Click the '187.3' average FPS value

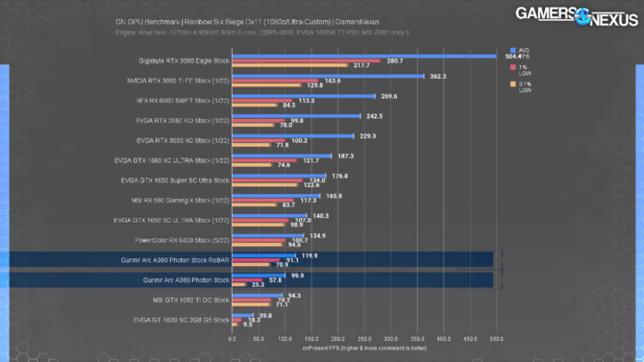pyautogui.click(x=345, y=156)
